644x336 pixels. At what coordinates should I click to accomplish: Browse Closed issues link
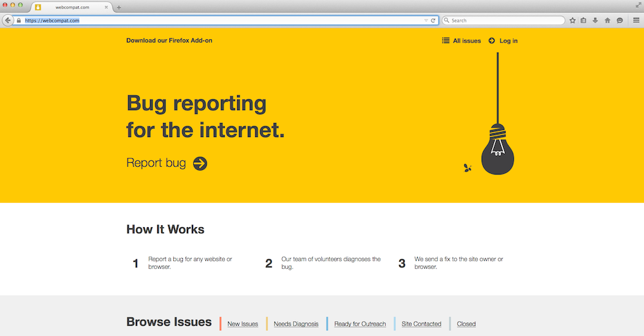point(466,324)
